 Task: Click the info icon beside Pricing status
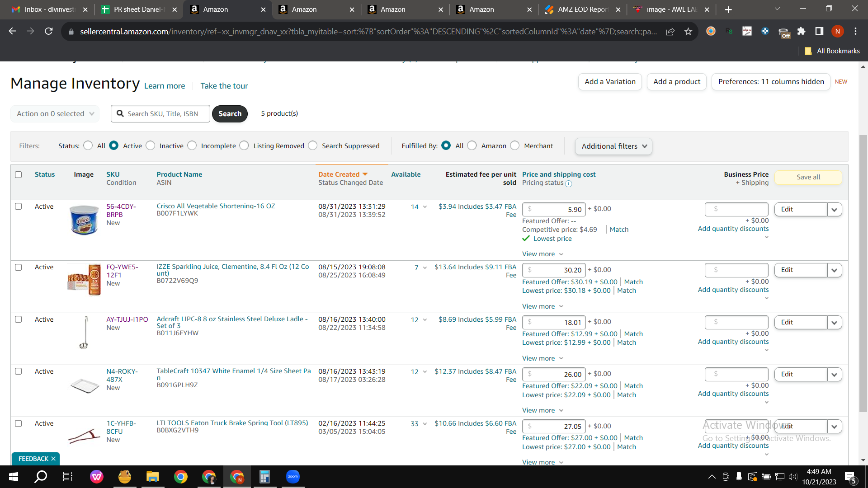point(568,183)
